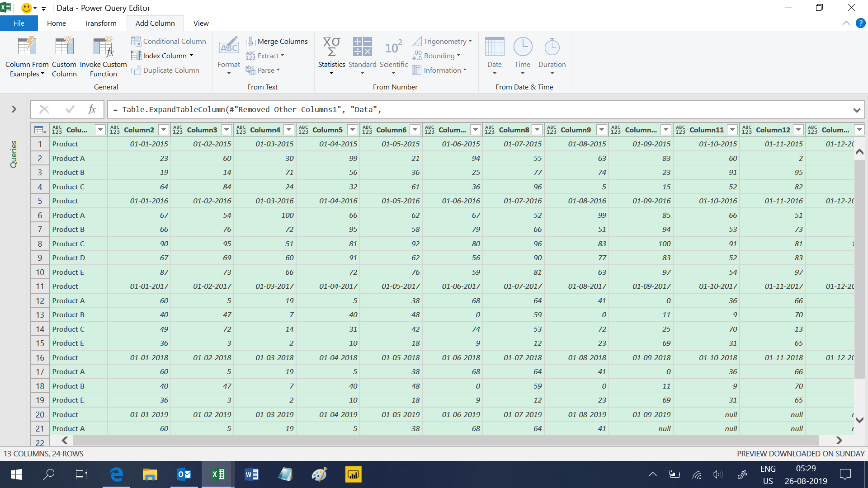The width and height of the screenshot is (868, 488).
Task: Open Microsoft Edge from taskbar
Action: coord(116,474)
